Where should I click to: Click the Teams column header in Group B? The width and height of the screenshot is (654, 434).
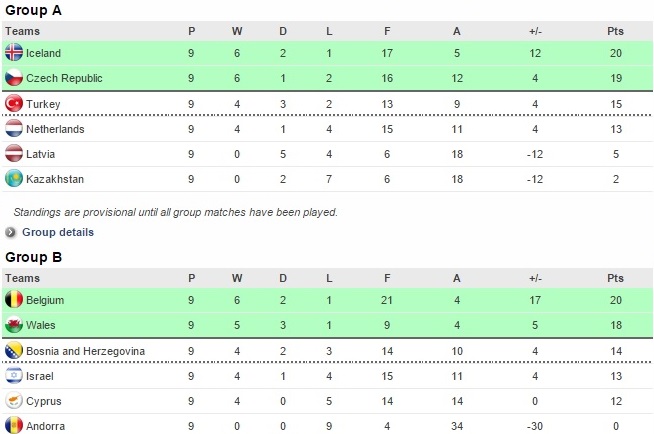22,276
